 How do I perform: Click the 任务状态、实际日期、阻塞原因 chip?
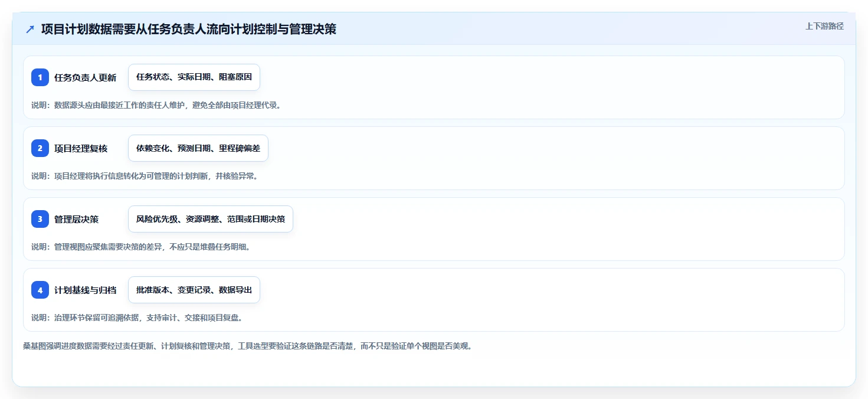tap(194, 77)
